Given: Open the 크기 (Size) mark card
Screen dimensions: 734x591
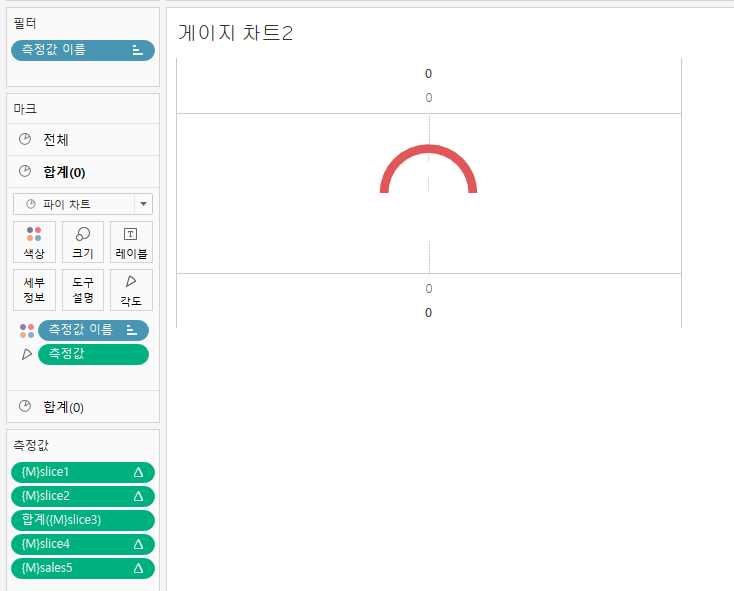Looking at the screenshot, I should (x=83, y=242).
